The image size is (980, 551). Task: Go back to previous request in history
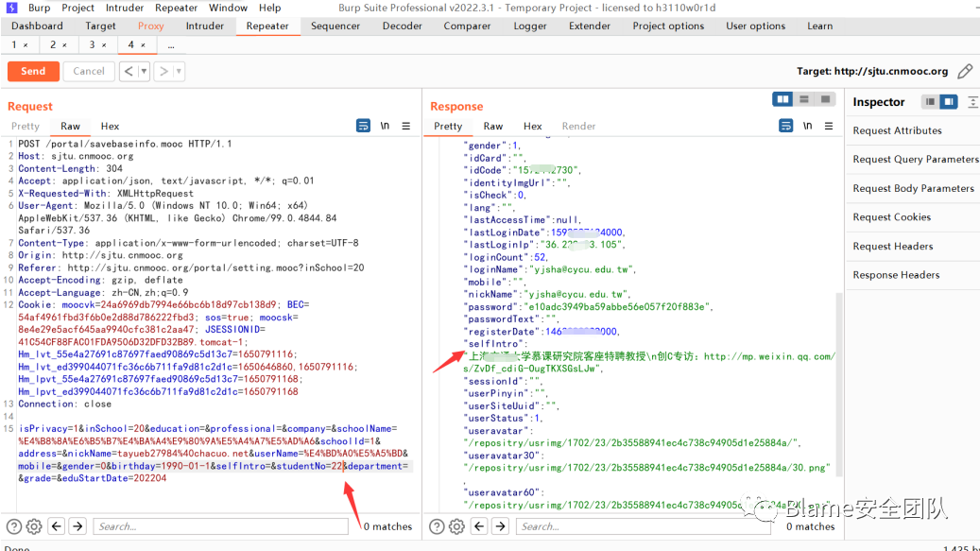[x=129, y=71]
